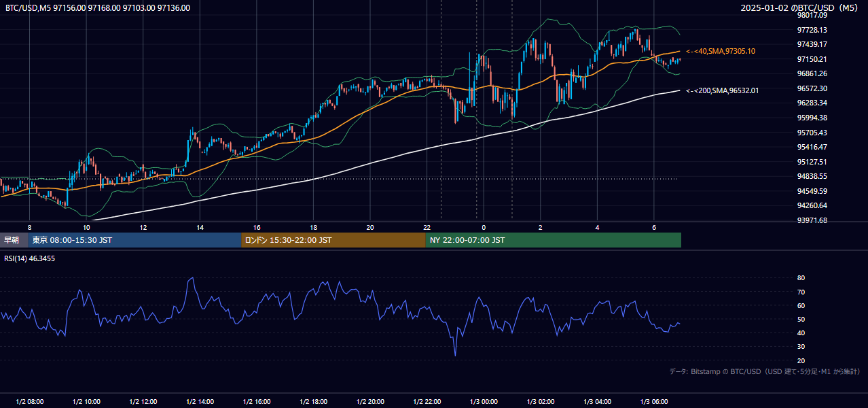The width and height of the screenshot is (868, 408).
Task: Click price axis value 95994.38
Action: [812, 118]
